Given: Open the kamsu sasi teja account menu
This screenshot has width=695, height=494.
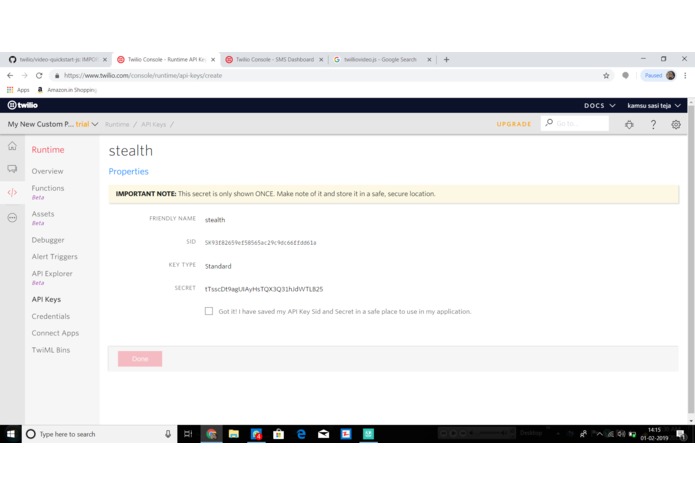Looking at the screenshot, I should coord(654,105).
